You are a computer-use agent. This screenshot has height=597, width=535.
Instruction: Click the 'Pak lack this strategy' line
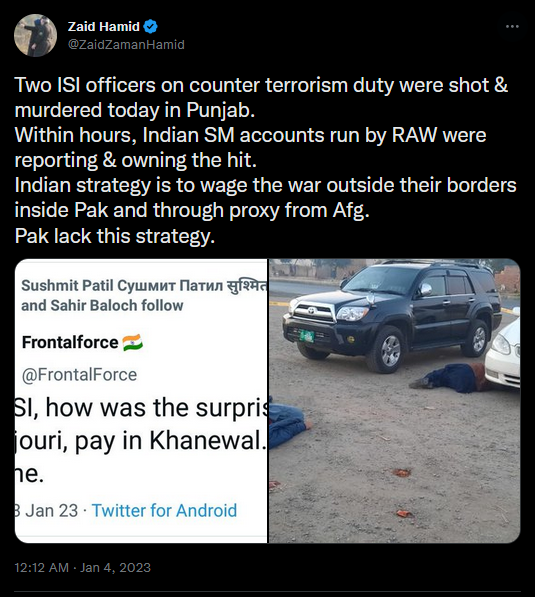[x=115, y=236]
